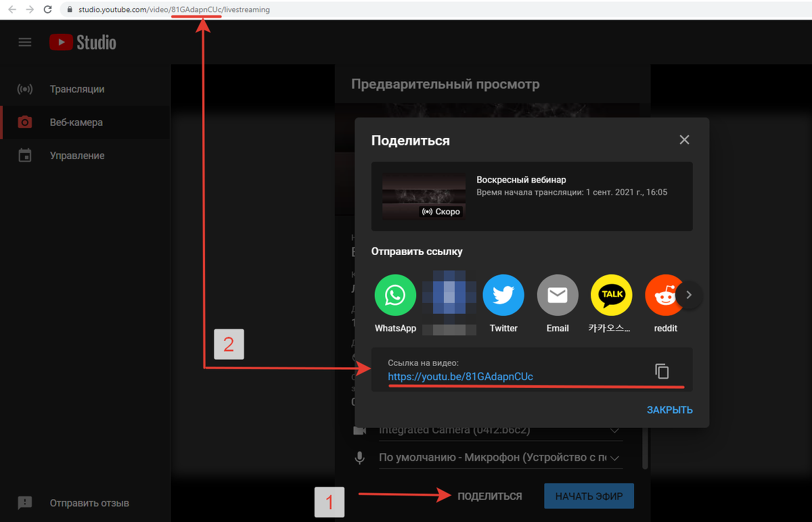Copy the video link with the copy icon
Screen dimensions: 812x522
[662, 371]
